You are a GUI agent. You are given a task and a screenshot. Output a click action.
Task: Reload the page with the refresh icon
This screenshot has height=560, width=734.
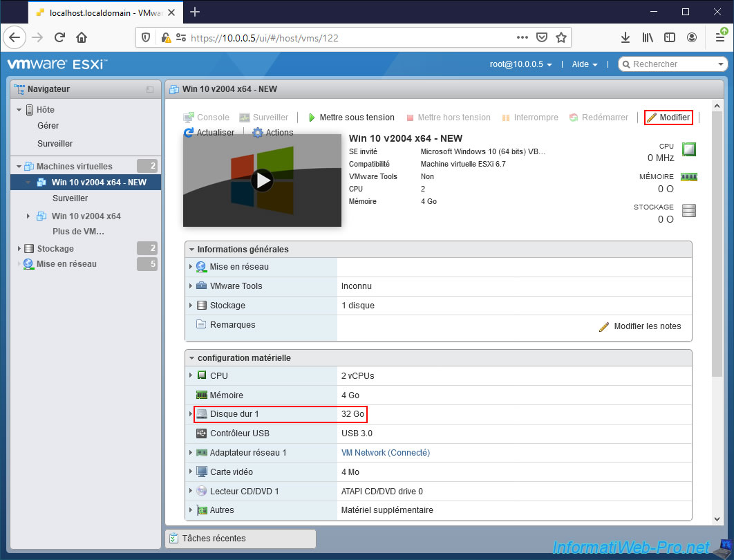(x=59, y=37)
